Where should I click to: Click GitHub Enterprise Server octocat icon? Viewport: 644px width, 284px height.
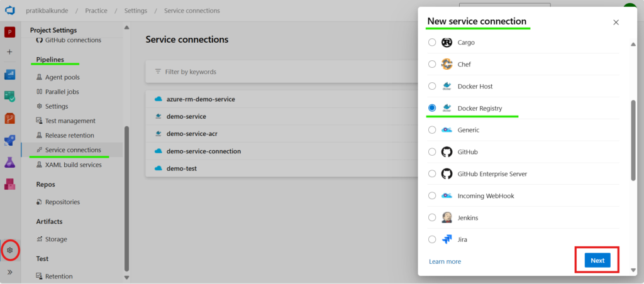(x=447, y=173)
